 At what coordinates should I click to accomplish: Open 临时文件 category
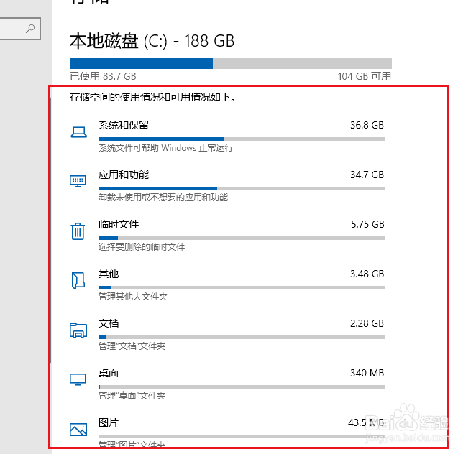click(x=226, y=235)
